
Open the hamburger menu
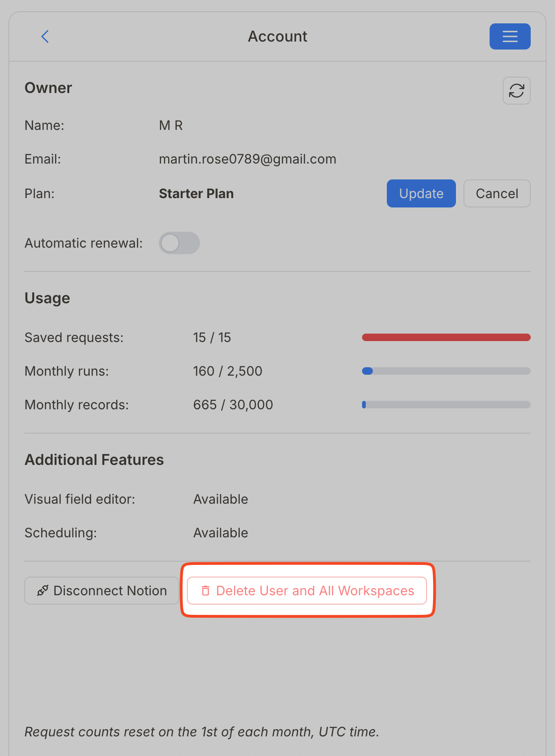click(x=510, y=36)
